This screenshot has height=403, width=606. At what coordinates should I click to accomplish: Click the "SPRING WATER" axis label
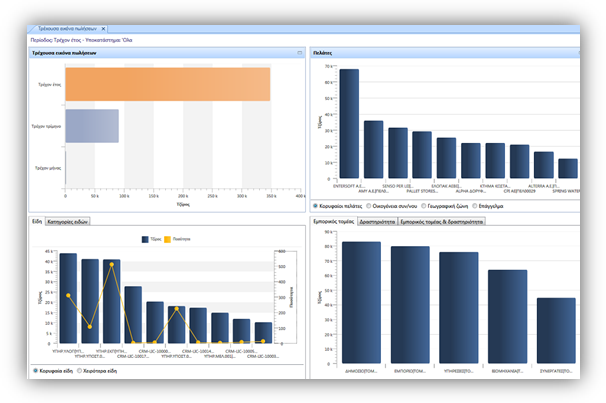tap(566, 191)
